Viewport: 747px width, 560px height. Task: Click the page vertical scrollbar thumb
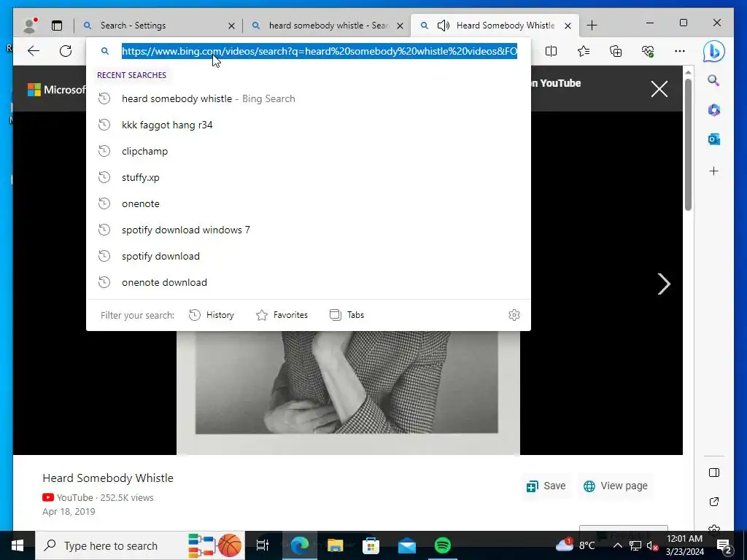tap(688, 144)
